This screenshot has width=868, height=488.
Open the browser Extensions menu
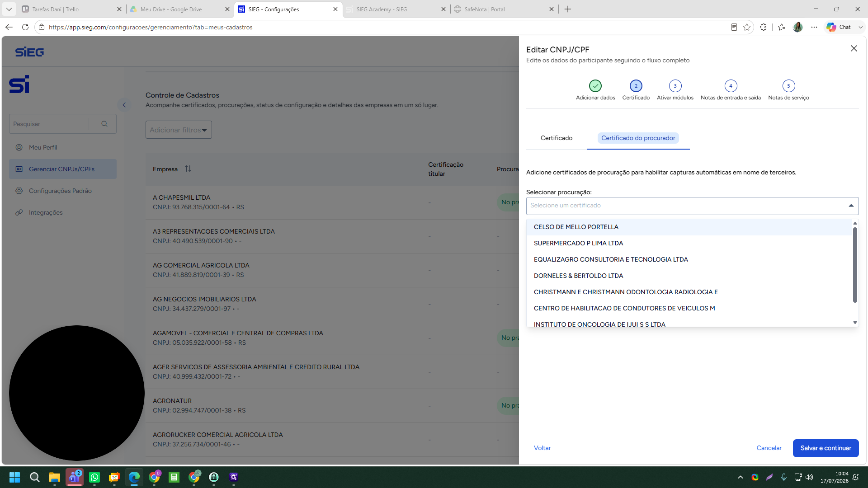pyautogui.click(x=764, y=27)
